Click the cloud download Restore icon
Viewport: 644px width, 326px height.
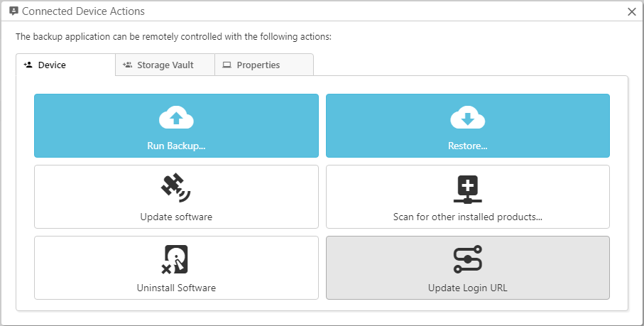click(x=467, y=119)
